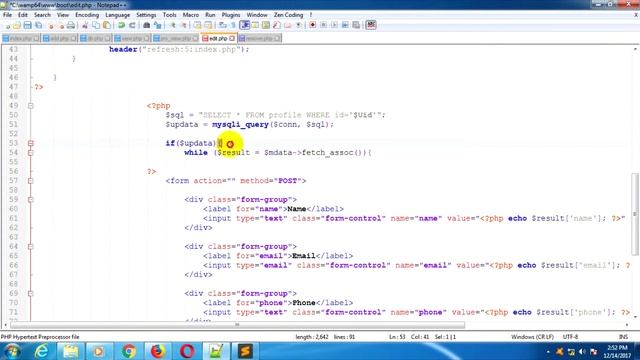The height and width of the screenshot is (360, 640).
Task: Open the Plugins menu
Action: [231, 15]
